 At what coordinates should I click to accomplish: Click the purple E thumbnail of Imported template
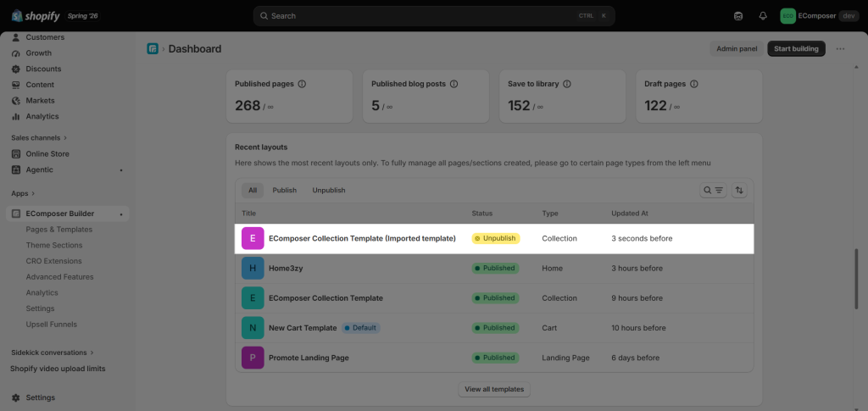253,238
